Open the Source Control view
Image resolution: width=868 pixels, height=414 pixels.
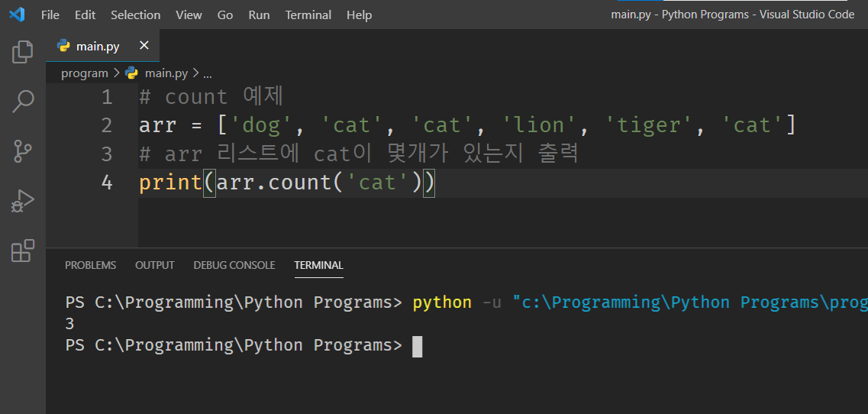click(x=23, y=150)
